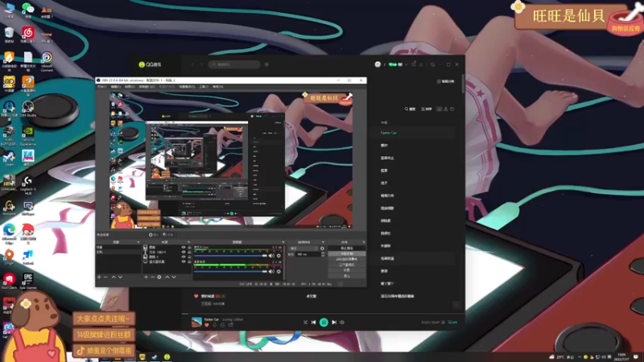Screen dimensions: 644x362
Task: Open the Help menu in OBS
Action: click(x=217, y=87)
